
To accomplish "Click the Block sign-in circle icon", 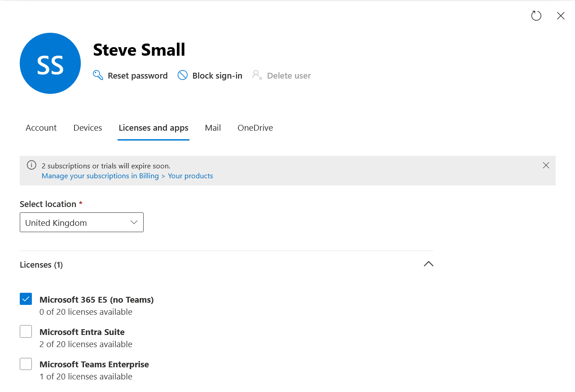I will pos(183,75).
